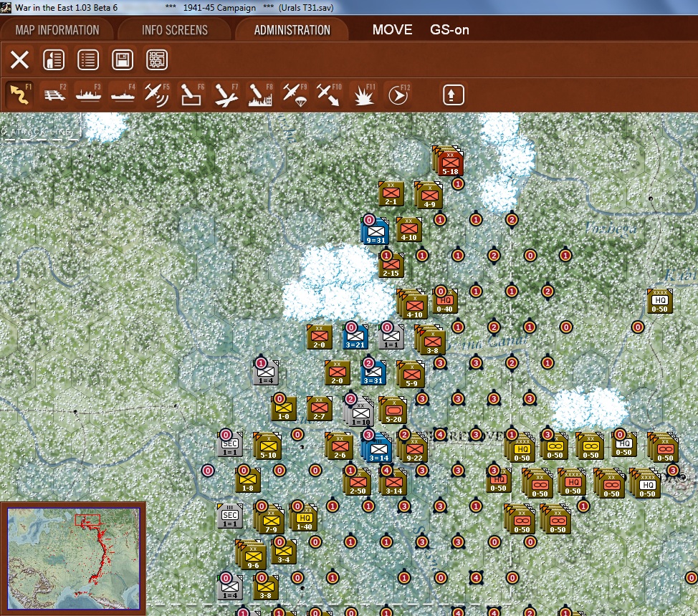Select the yellow 1-8 counter
The image size is (698, 616).
coord(247,480)
